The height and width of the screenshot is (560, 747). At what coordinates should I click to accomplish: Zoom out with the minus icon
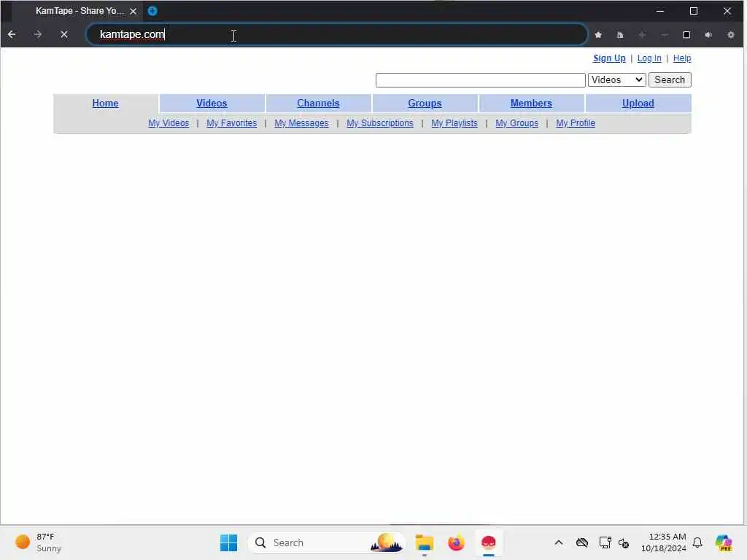(x=665, y=35)
